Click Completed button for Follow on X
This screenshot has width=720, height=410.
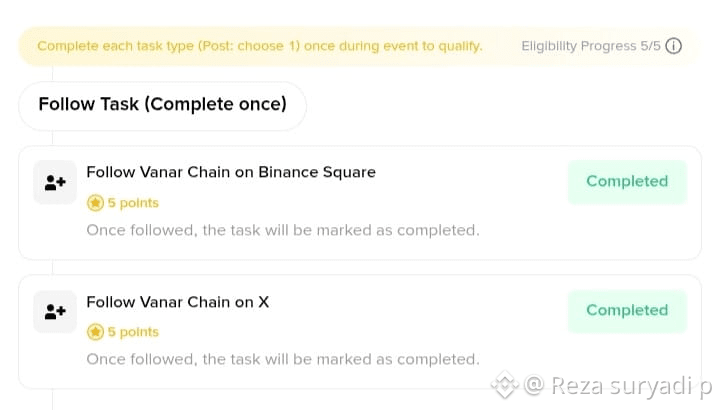(x=627, y=310)
